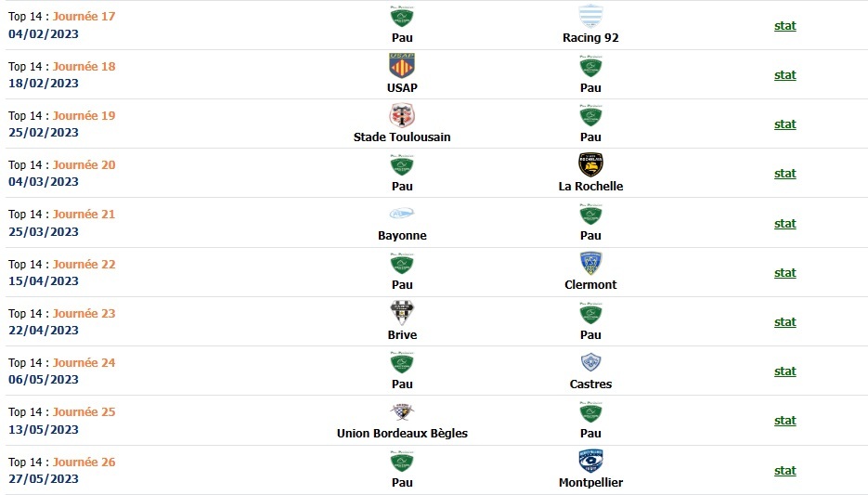View stats for Pau vs Clermont
This screenshot has height=495, width=868.
tap(784, 273)
